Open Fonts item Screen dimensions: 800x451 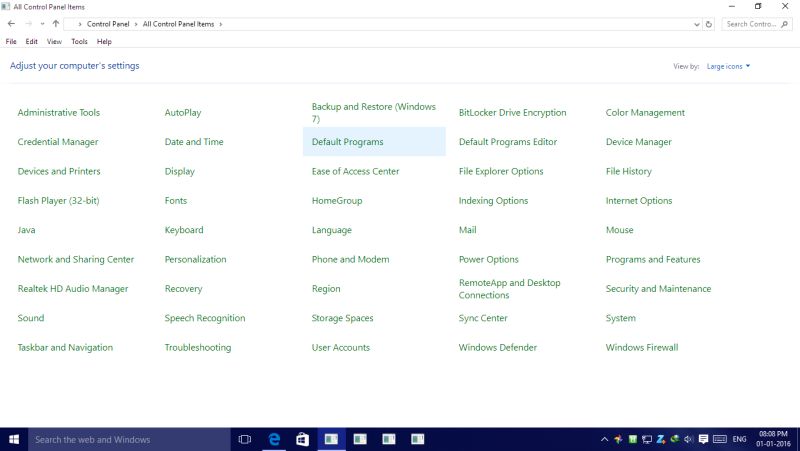tap(176, 201)
